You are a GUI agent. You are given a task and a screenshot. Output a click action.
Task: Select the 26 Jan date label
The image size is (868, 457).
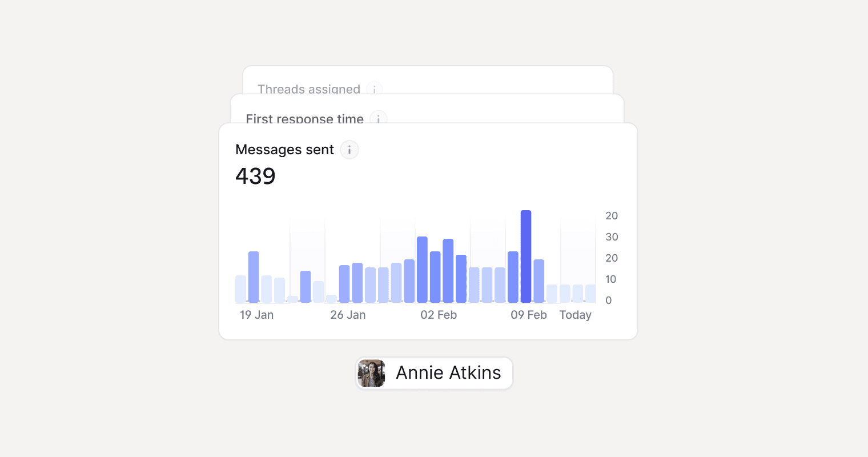pyautogui.click(x=348, y=315)
